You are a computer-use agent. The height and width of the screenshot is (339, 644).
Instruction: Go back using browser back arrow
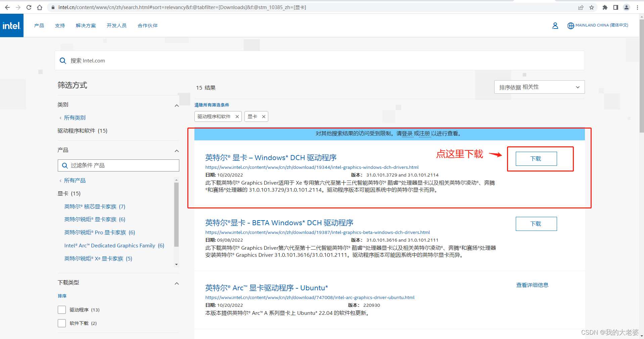click(7, 7)
